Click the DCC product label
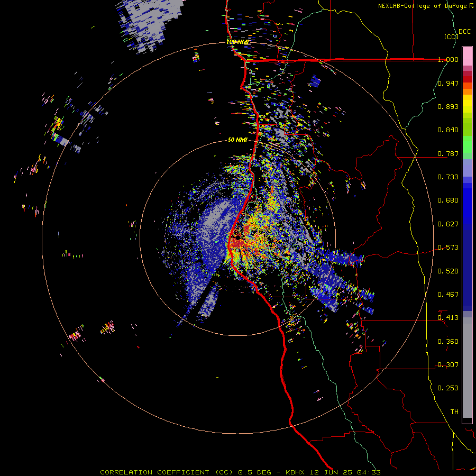This screenshot has width=476, height=476. 464,32
